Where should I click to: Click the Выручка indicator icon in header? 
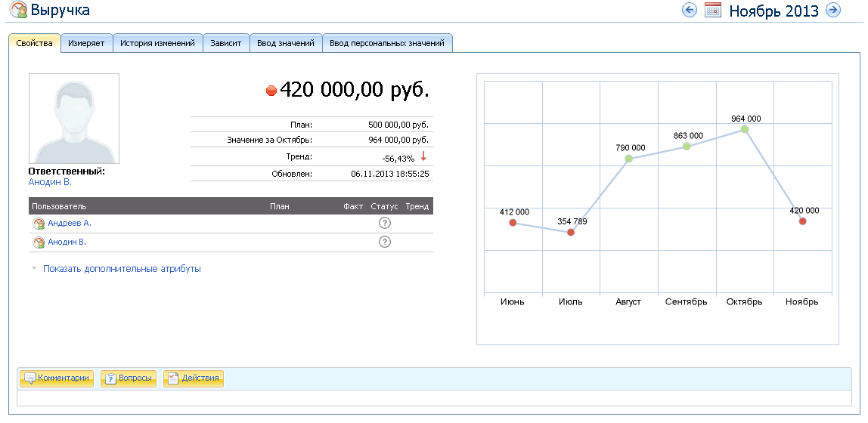click(18, 11)
